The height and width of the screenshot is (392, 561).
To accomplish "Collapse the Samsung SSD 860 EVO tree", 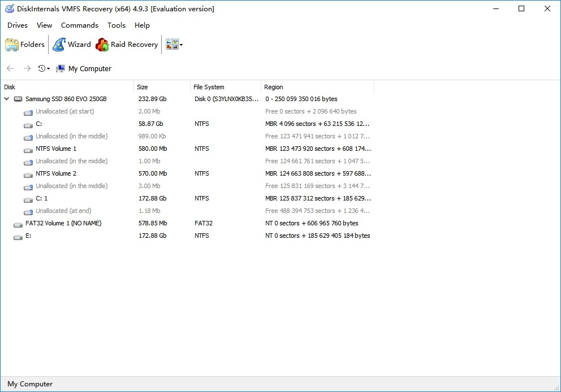I will pos(6,99).
